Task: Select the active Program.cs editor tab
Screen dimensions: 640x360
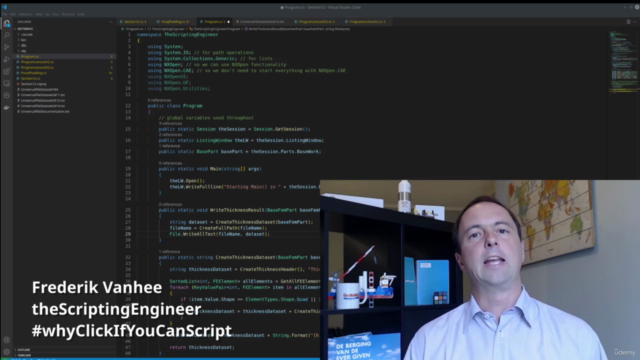Action: (x=214, y=22)
